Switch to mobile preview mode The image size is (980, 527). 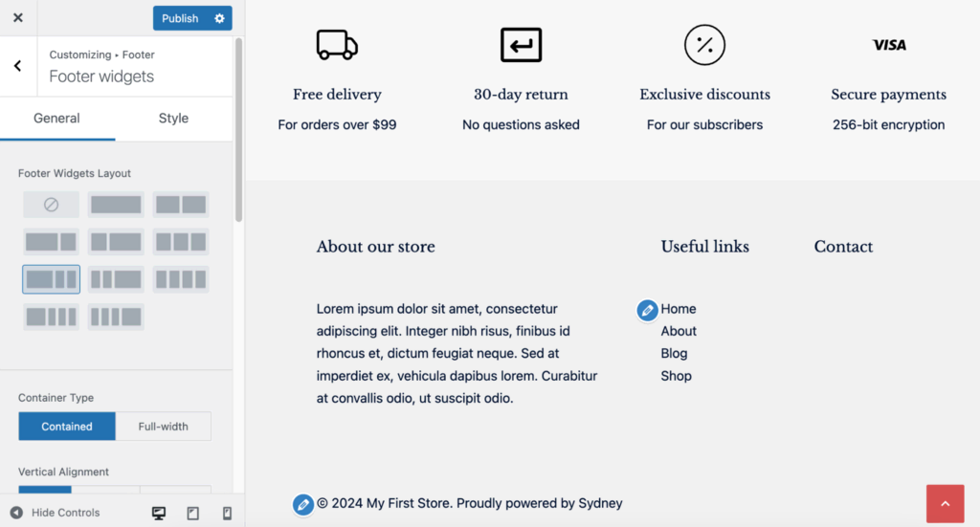point(227,514)
